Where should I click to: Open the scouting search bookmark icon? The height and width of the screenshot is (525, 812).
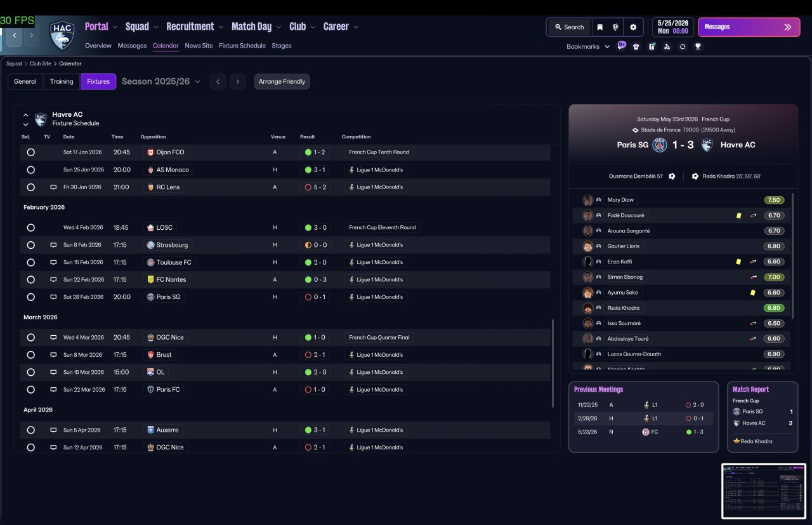(667, 46)
